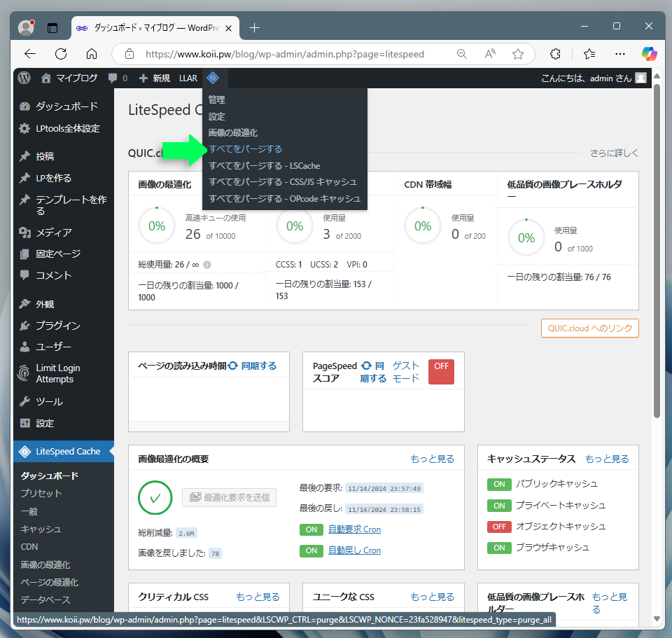Click 新規 in the admin bar

click(x=155, y=78)
